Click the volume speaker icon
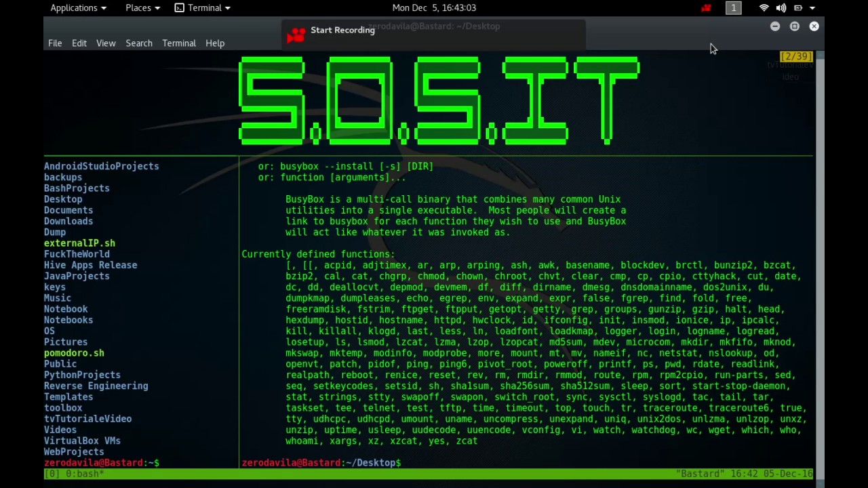This screenshot has height=488, width=868. pyautogui.click(x=781, y=7)
